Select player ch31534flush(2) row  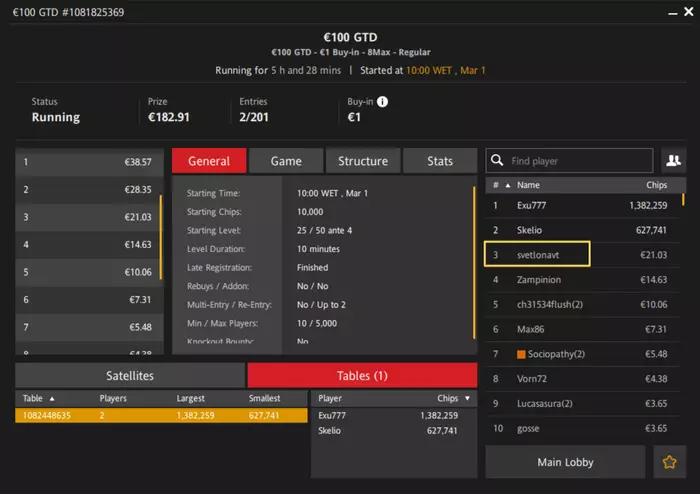point(582,304)
